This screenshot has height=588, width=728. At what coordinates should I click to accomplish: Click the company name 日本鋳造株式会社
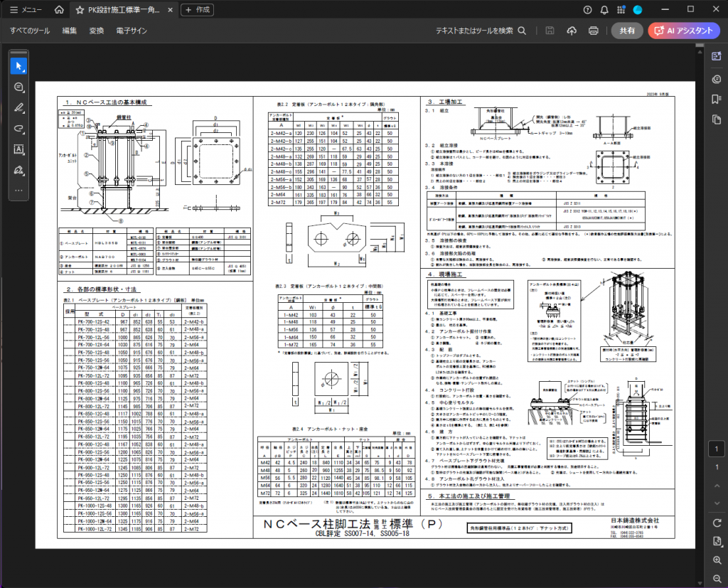pyautogui.click(x=635, y=520)
